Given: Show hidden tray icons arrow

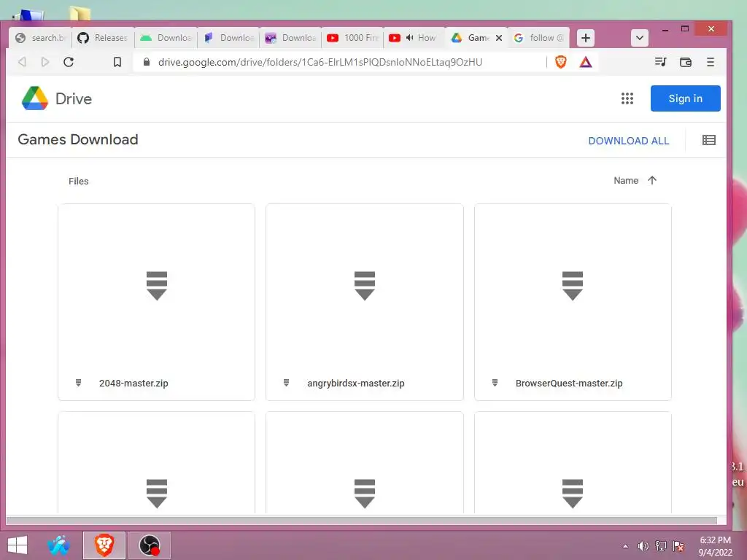Looking at the screenshot, I should tap(625, 546).
